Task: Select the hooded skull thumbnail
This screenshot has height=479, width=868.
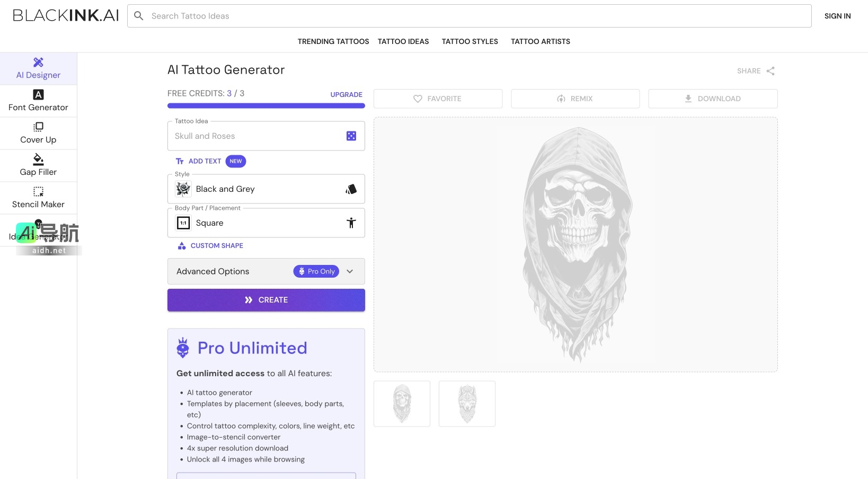Action: tap(402, 404)
